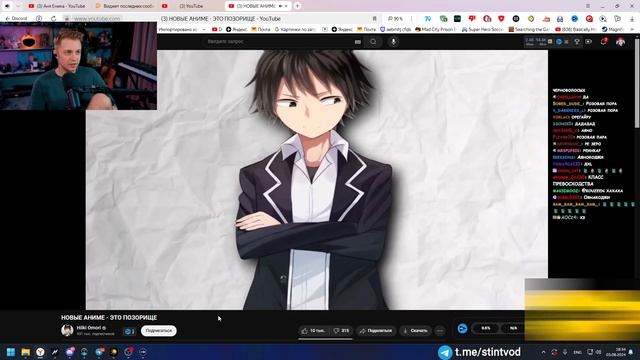Open the Windows Start menu
Viewport: 640px width, 360px height.
11,352
